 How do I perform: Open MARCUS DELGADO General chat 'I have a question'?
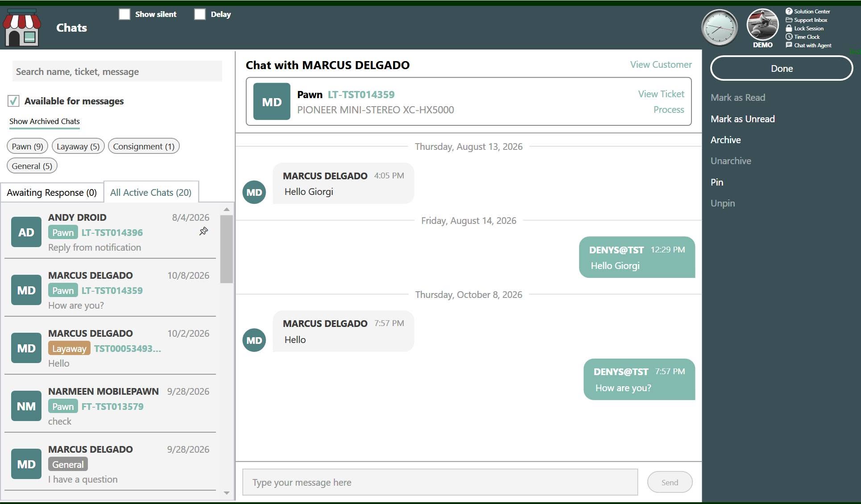pos(110,464)
